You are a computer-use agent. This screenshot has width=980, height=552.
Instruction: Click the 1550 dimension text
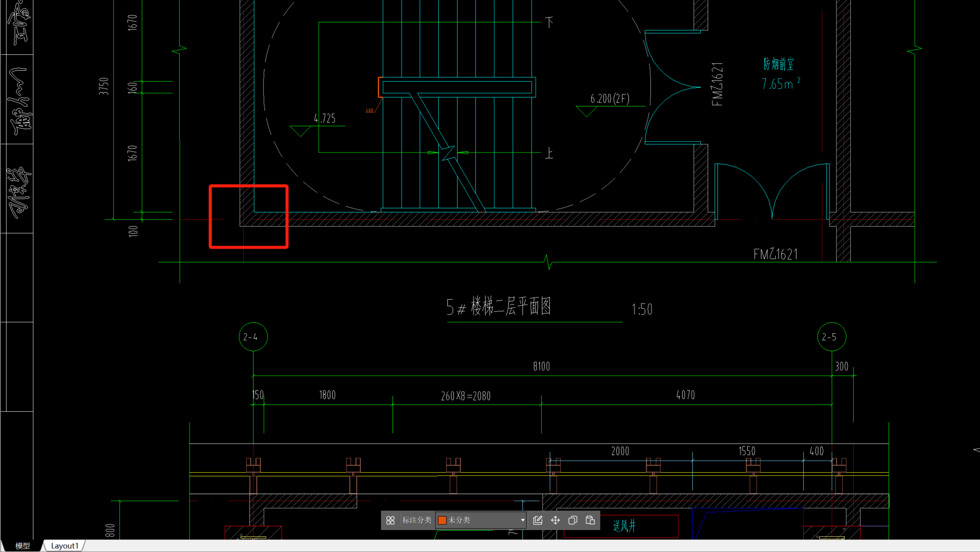pos(747,451)
